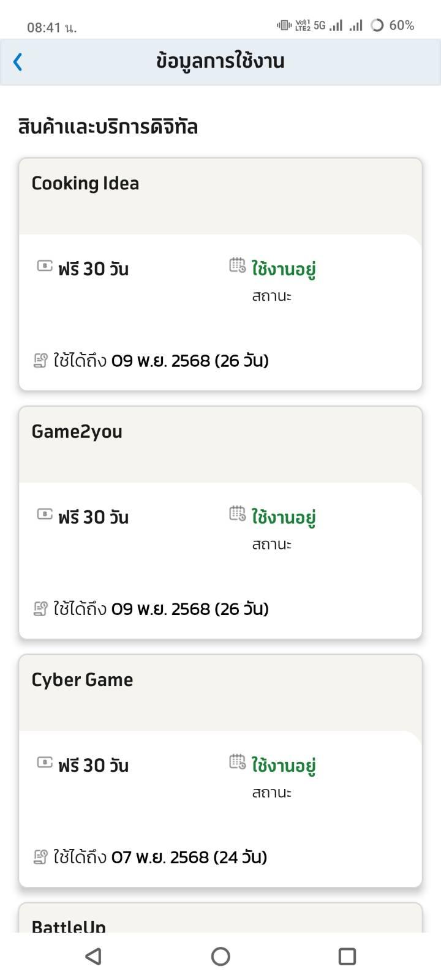Viewport: 441px width, 980px height.
Task: Tap the calendar status icon for Game2you
Action: pyautogui.click(x=238, y=513)
